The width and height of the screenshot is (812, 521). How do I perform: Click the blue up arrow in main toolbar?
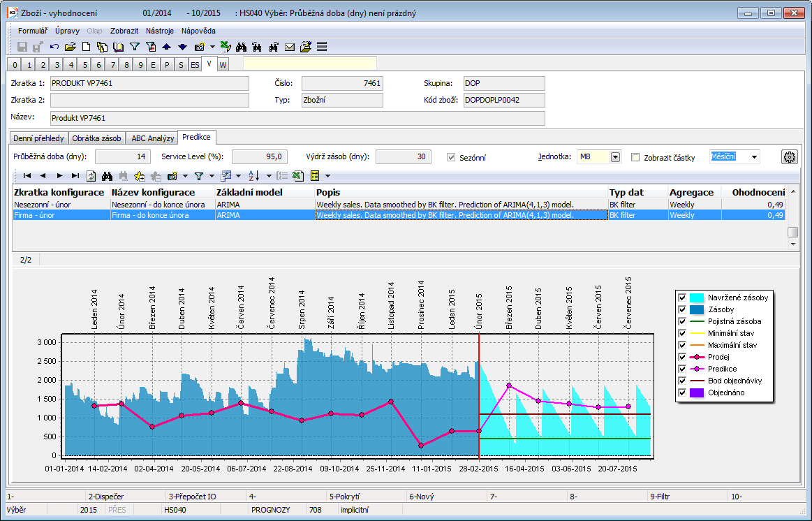pos(166,47)
